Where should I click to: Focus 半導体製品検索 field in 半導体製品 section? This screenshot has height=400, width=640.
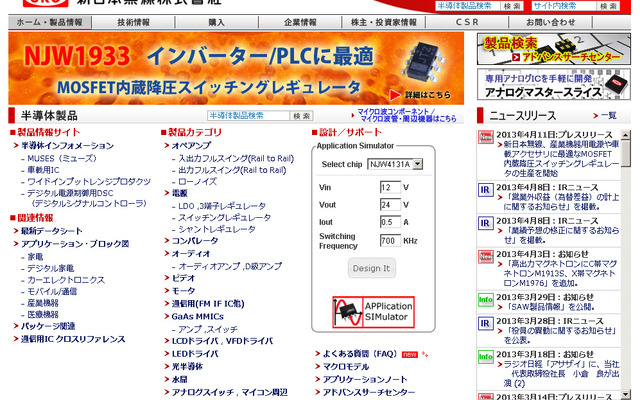249,116
